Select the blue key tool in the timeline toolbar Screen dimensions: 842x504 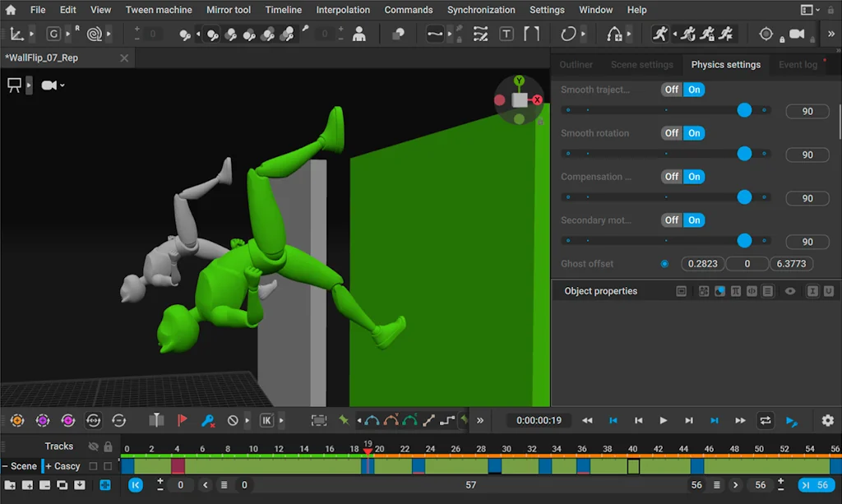209,420
